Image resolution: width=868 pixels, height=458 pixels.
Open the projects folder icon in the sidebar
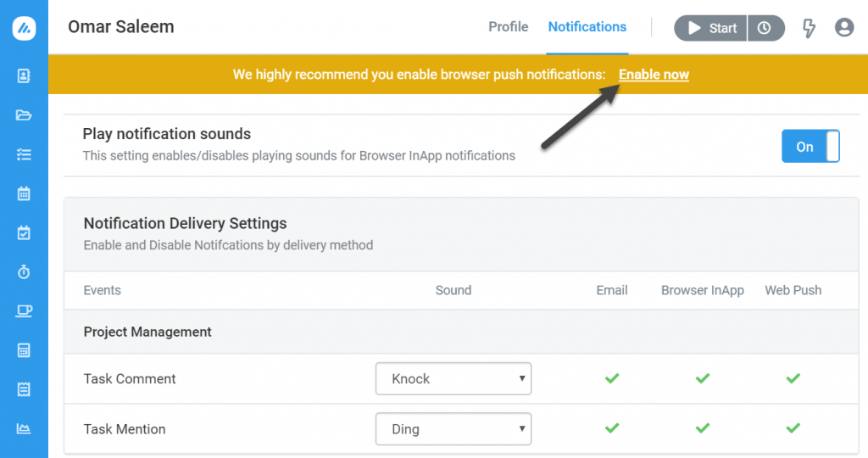click(24, 115)
